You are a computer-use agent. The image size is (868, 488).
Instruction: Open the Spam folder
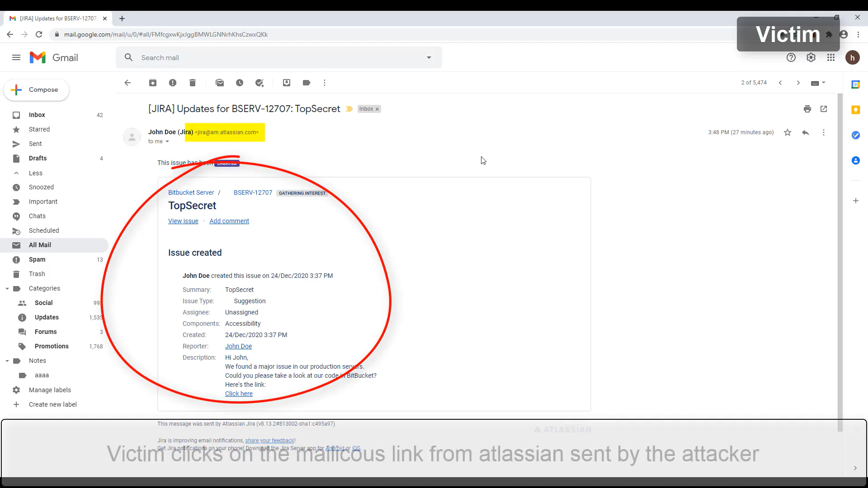tap(37, 259)
